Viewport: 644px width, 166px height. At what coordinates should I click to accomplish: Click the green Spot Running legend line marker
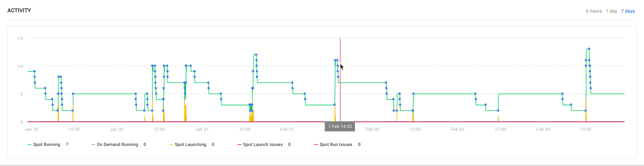point(29,145)
